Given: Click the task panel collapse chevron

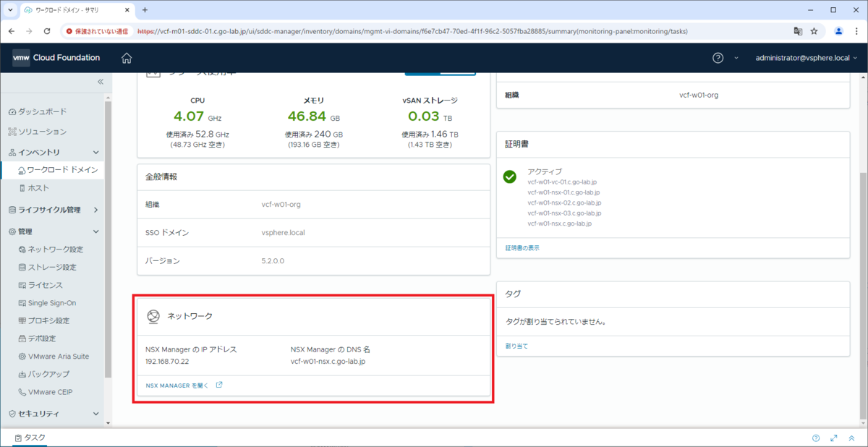Looking at the screenshot, I should point(851,438).
